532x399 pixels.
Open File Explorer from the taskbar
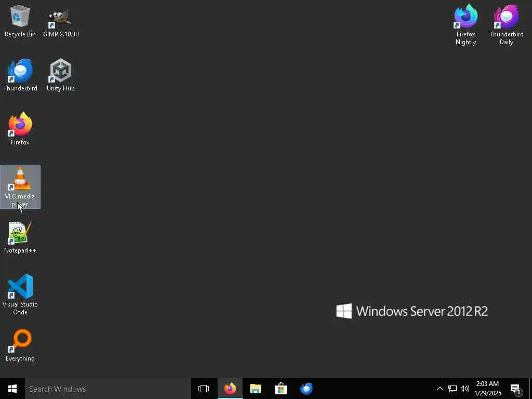256,389
